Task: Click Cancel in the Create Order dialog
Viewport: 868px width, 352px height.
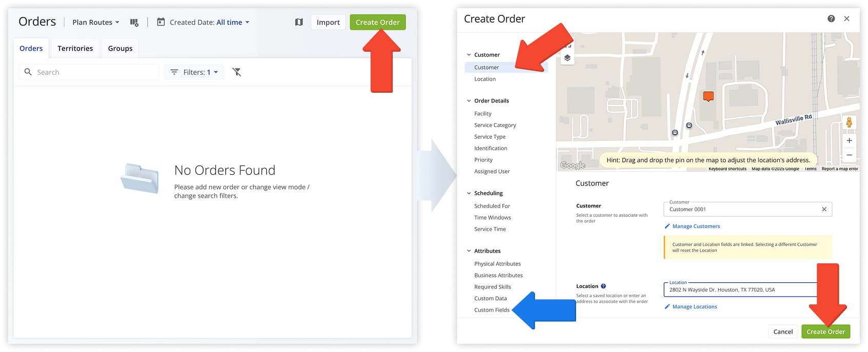Action: (x=783, y=332)
